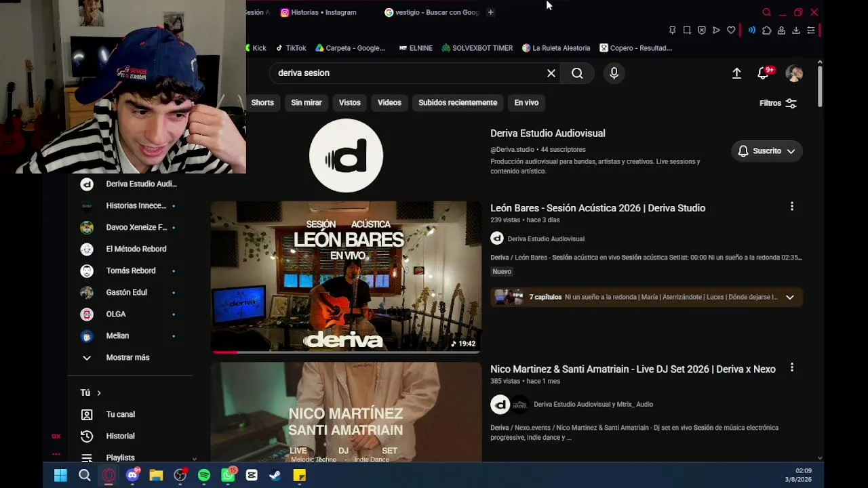This screenshot has width=868, height=488.
Task: Open Davoo Xeneize subscription in sidebar
Action: (x=129, y=227)
